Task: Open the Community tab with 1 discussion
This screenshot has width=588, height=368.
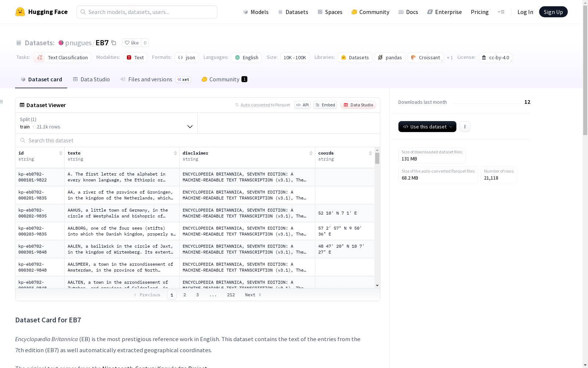Action: point(224,79)
